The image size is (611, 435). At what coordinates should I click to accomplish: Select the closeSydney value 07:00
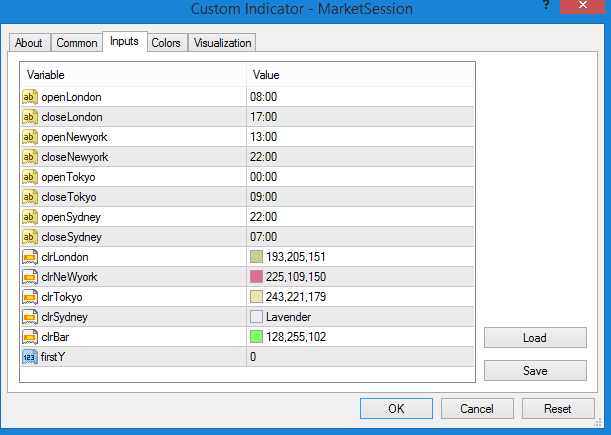click(263, 237)
